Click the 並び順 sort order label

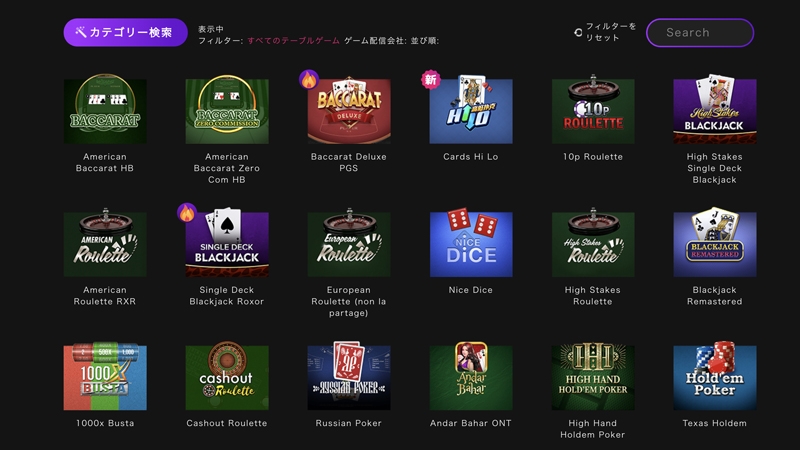pos(425,41)
